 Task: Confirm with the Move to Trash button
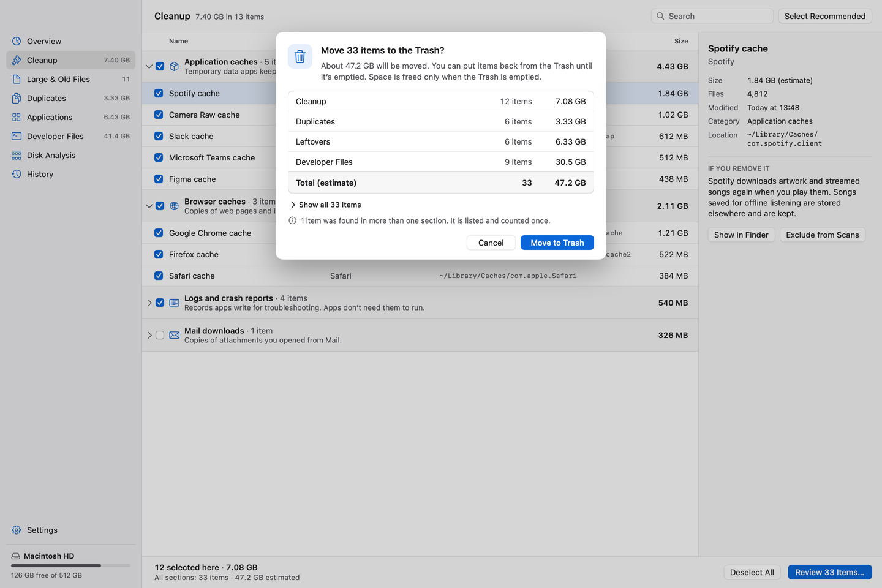coord(557,243)
